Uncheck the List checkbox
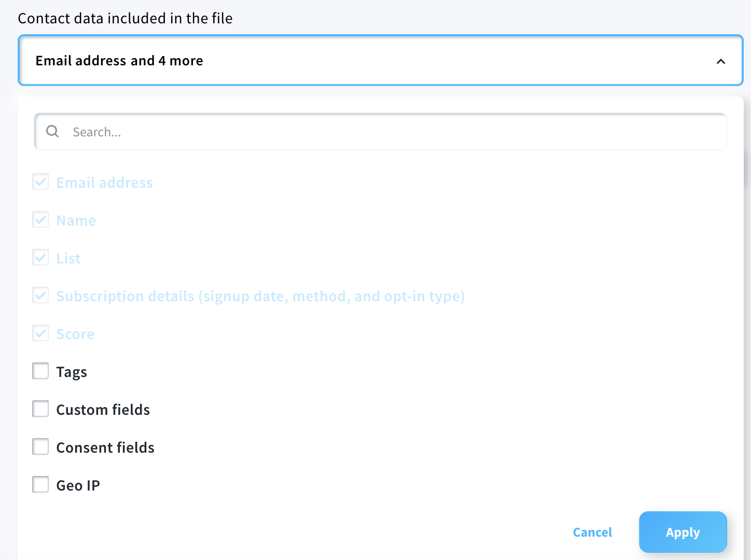This screenshot has height=560, width=751. click(40, 258)
